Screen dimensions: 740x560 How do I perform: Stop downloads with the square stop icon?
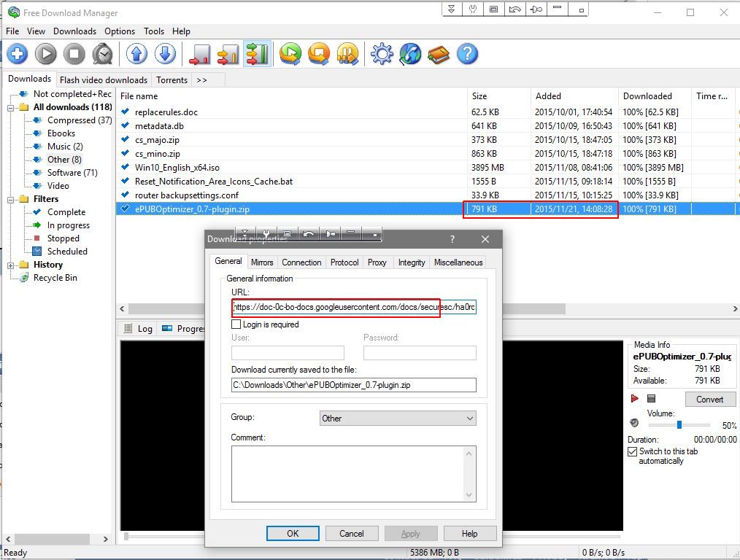[74, 54]
